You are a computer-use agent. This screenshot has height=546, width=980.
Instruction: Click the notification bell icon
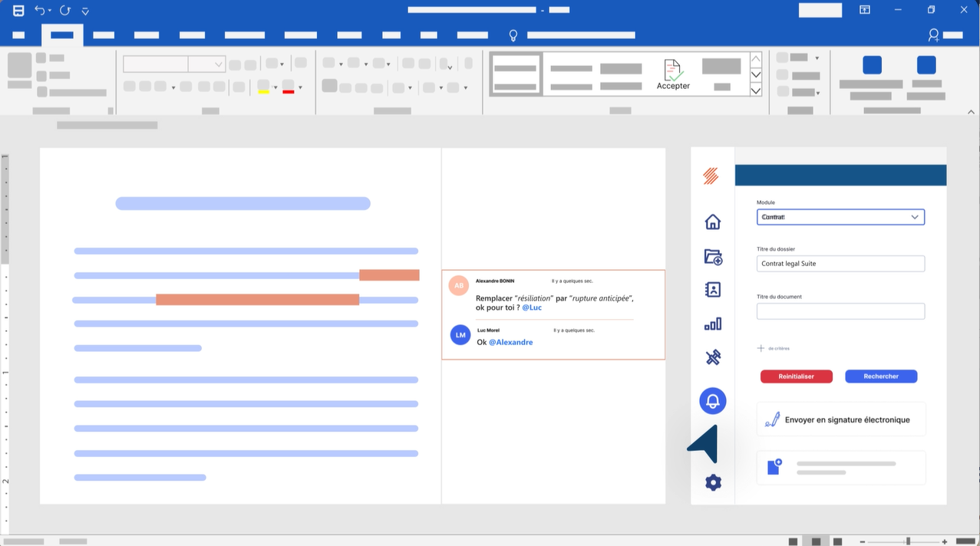pos(712,401)
